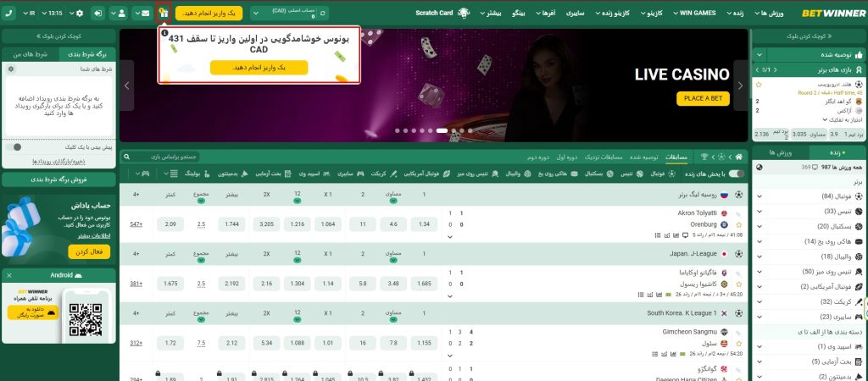The image size is (868, 381).
Task: Click the BETWINNER logo
Action: tap(833, 13)
